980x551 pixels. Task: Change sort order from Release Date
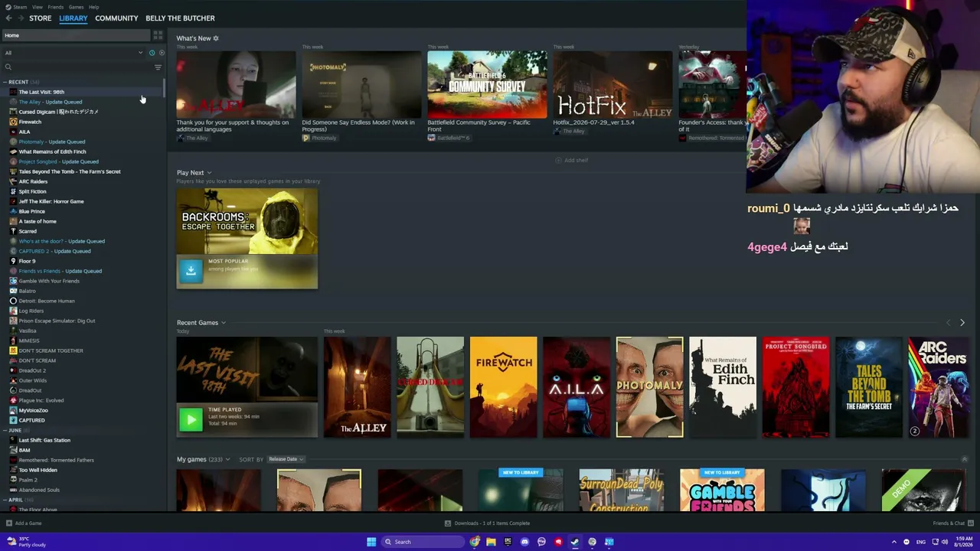pos(286,459)
